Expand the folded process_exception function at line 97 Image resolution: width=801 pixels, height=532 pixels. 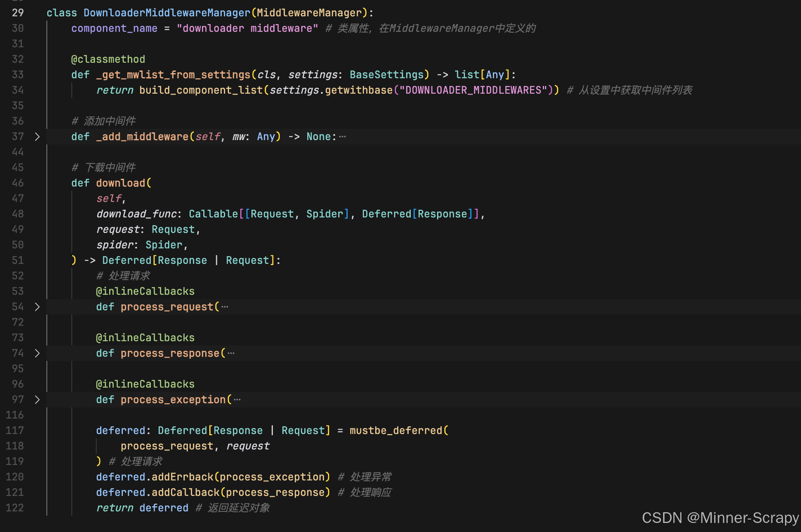click(37, 400)
